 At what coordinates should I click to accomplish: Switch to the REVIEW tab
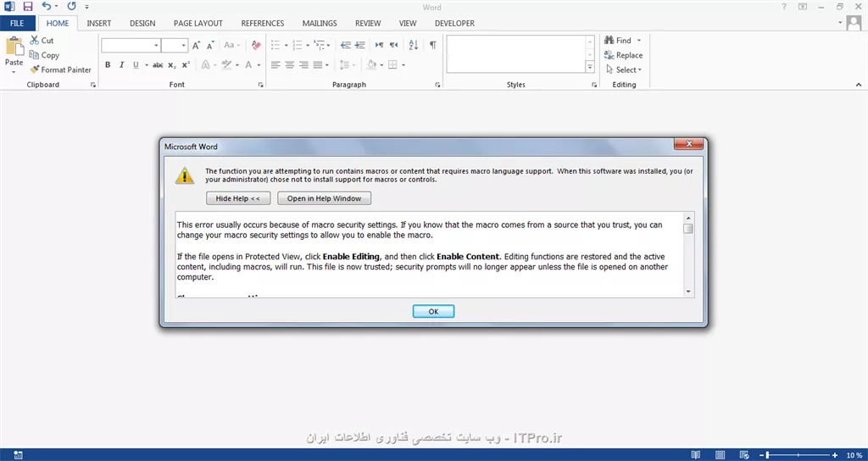(368, 23)
